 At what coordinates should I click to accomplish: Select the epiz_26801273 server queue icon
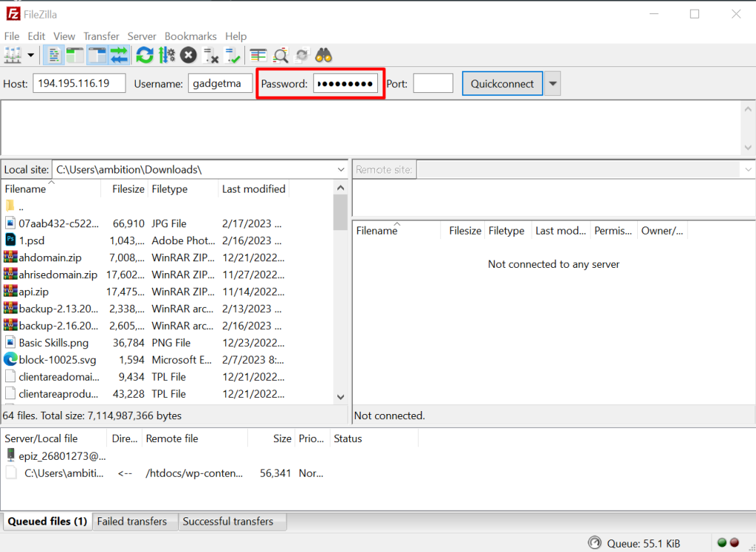coord(10,455)
